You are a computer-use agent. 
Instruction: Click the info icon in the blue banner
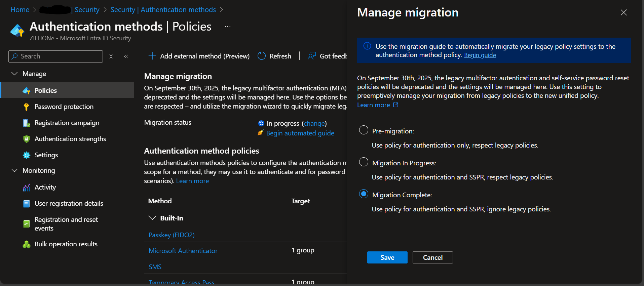pyautogui.click(x=367, y=46)
